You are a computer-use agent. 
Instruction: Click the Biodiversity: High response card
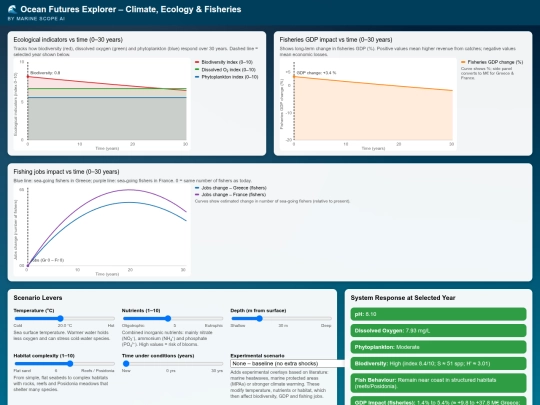(x=438, y=363)
